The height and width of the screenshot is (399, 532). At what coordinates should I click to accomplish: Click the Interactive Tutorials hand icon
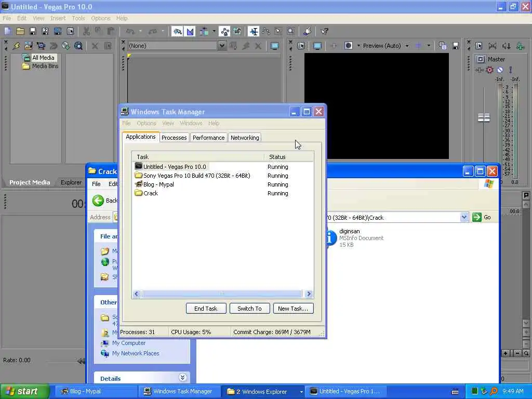pos(308,31)
